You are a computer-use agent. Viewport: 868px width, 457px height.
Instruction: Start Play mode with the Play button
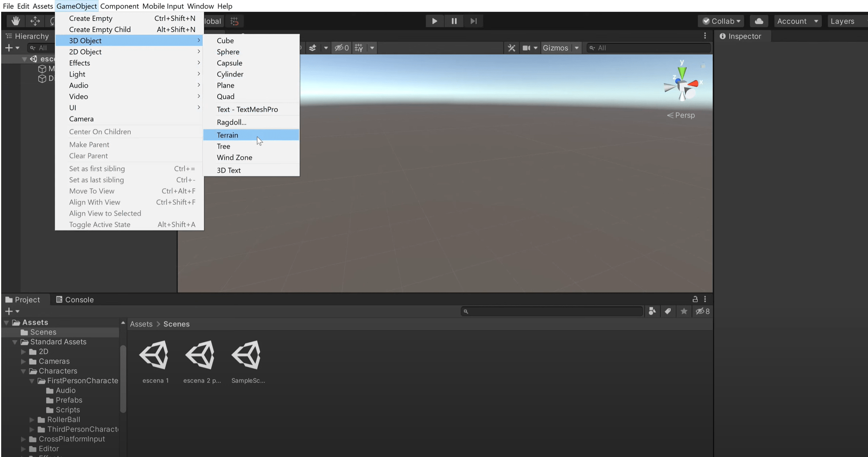pos(434,21)
